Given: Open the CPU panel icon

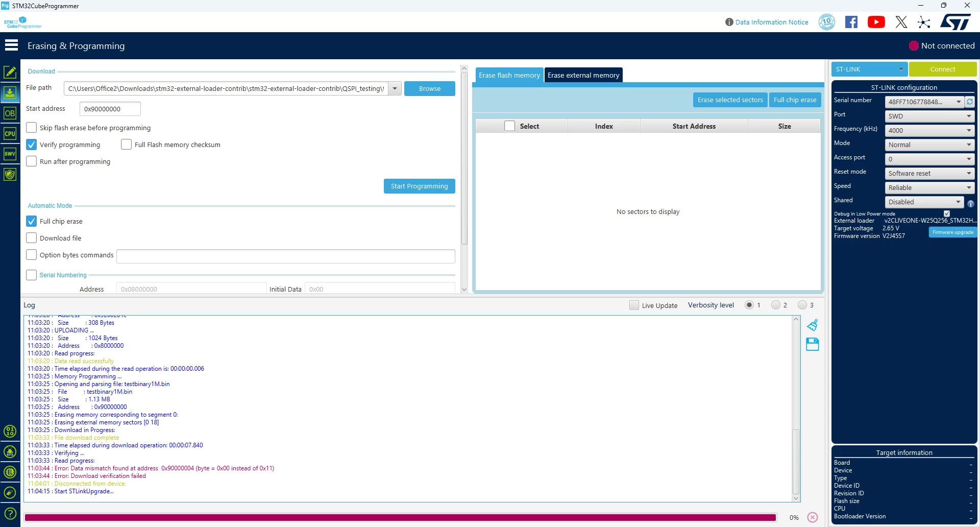Looking at the screenshot, I should point(10,134).
